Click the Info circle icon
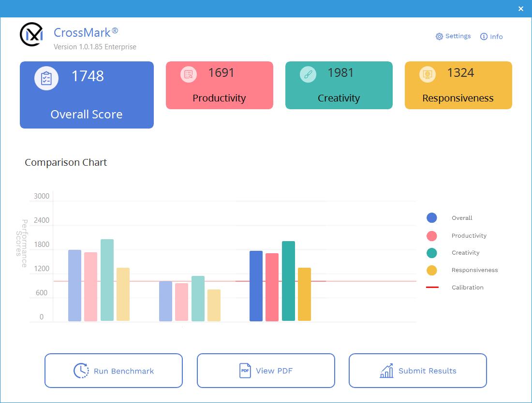 [484, 36]
